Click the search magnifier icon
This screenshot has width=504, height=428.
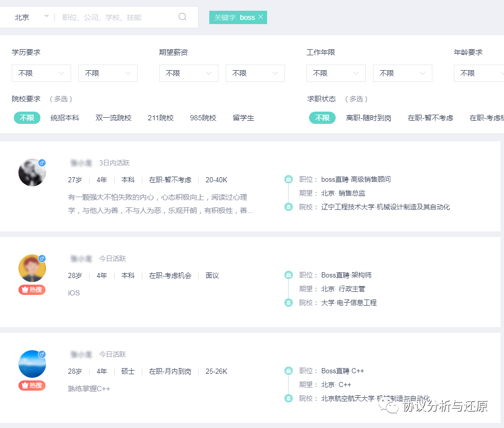tap(182, 17)
